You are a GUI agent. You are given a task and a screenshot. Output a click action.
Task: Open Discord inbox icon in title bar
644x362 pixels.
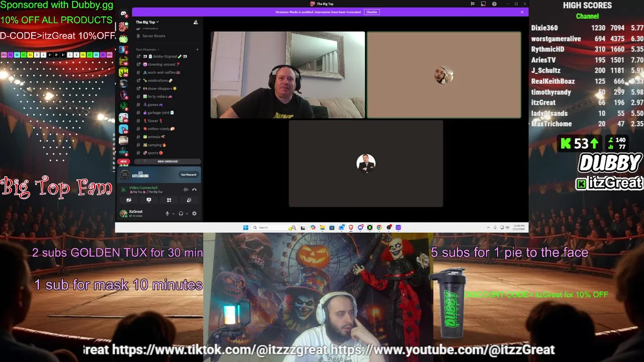[484, 4]
